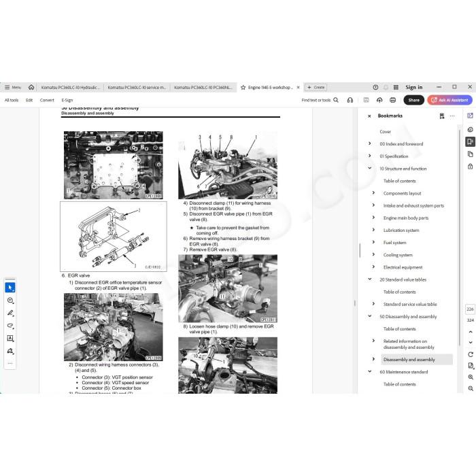Go to Acrobat Home icon
The width and height of the screenshot is (476, 476).
click(31, 87)
